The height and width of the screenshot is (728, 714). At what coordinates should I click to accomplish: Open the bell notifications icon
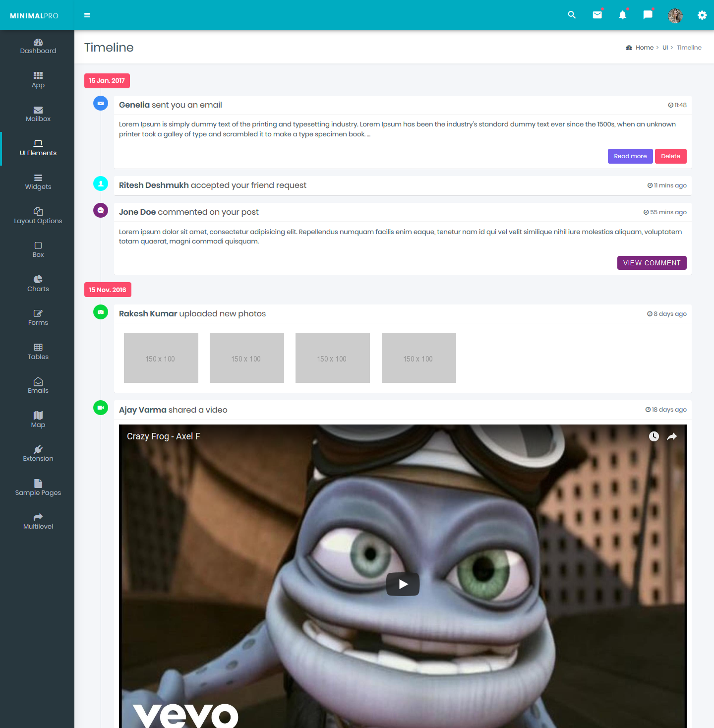click(623, 15)
